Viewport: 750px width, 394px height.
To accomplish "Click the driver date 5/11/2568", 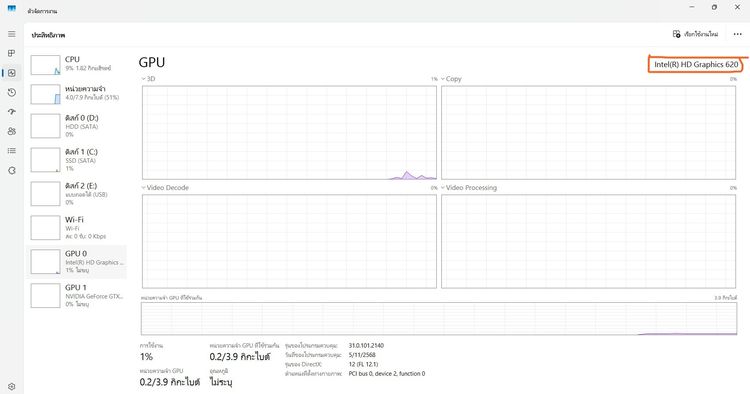I will point(362,355).
